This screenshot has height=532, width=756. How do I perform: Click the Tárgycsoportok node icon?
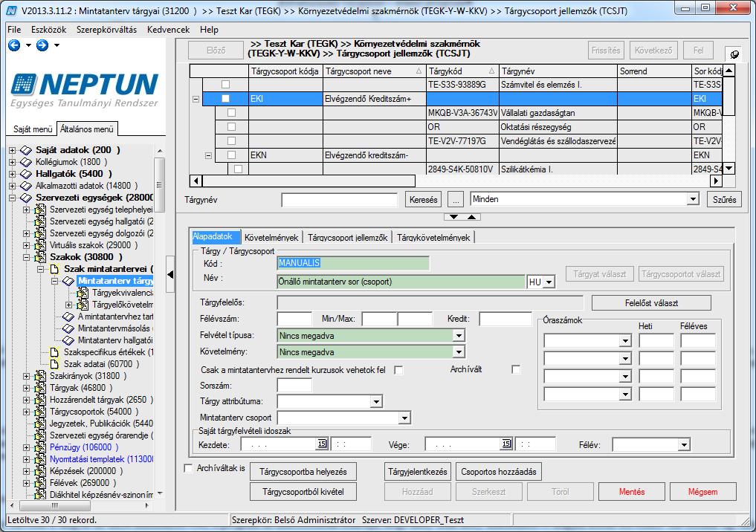(40, 412)
